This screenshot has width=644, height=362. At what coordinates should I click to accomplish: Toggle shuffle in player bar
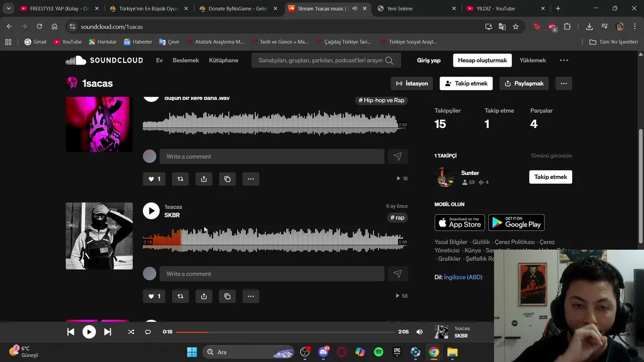(131, 332)
